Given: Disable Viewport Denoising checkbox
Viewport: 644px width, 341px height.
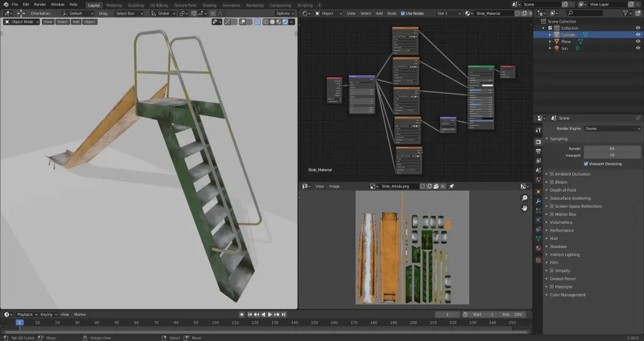Looking at the screenshot, I should [586, 164].
